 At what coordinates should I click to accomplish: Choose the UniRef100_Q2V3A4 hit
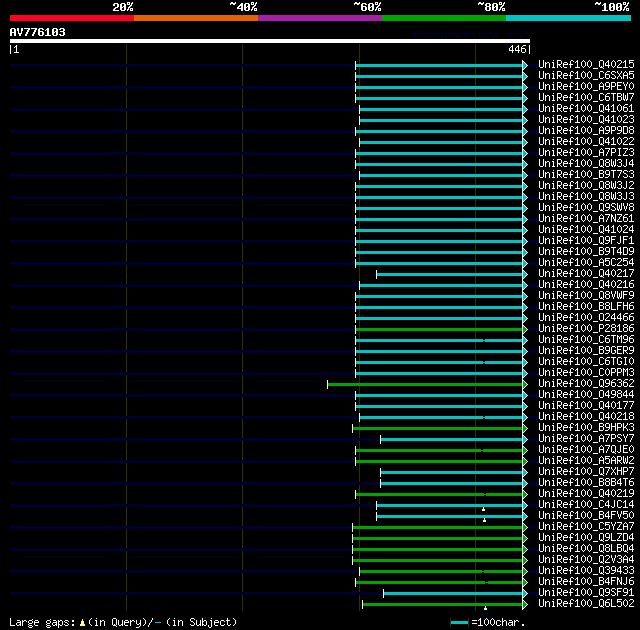(586, 560)
